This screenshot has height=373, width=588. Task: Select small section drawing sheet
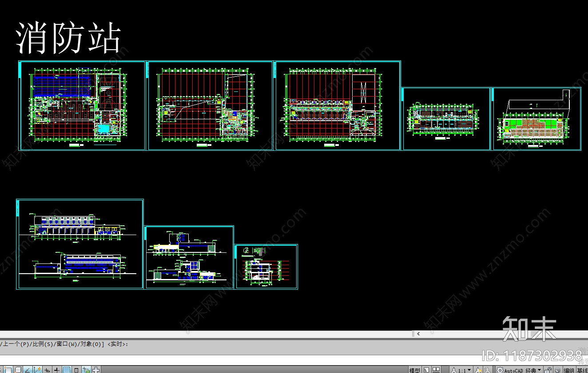(266, 267)
